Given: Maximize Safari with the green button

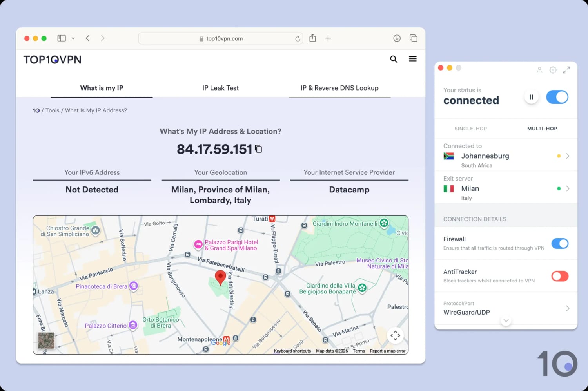Looking at the screenshot, I should [44, 38].
